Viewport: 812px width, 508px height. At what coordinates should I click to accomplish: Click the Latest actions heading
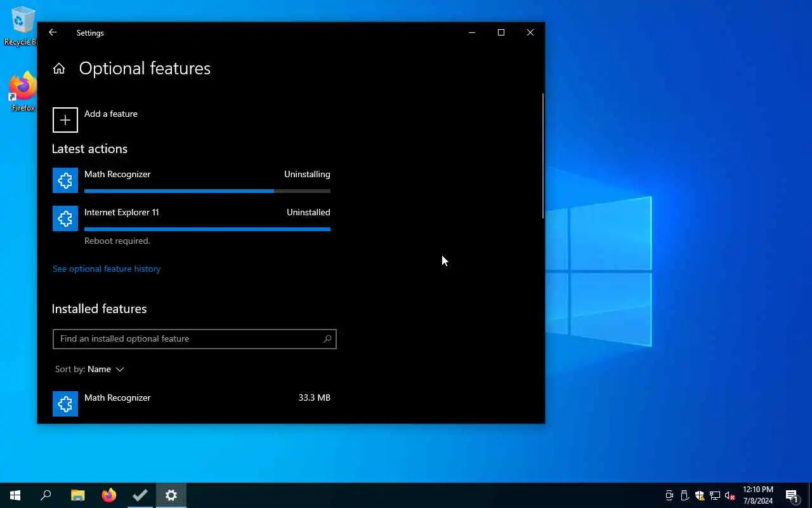[x=89, y=149]
